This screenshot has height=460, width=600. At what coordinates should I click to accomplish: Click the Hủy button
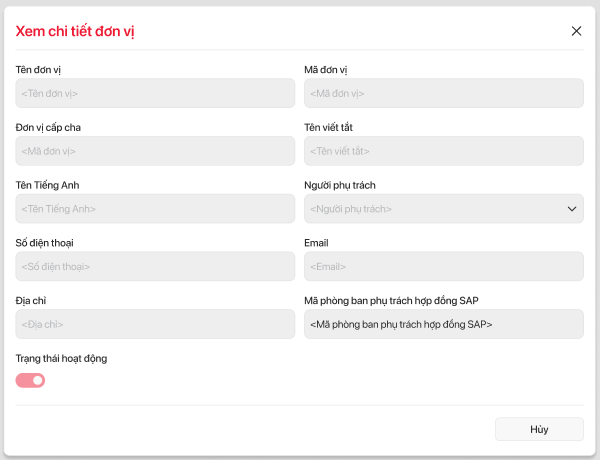539,429
